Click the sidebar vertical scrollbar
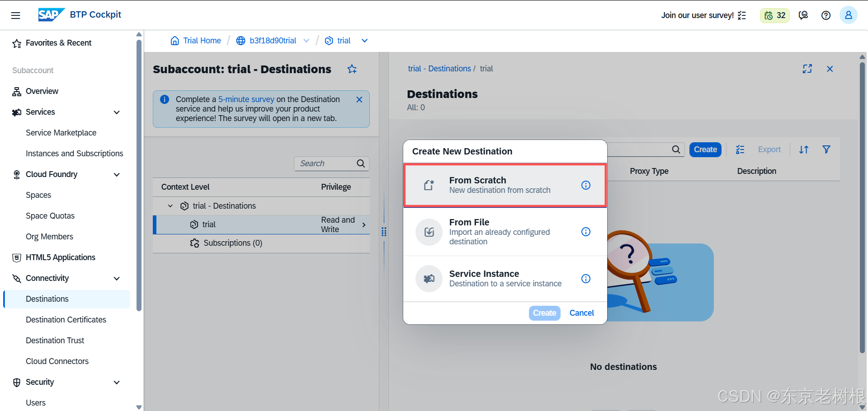868x411 pixels. point(139,176)
